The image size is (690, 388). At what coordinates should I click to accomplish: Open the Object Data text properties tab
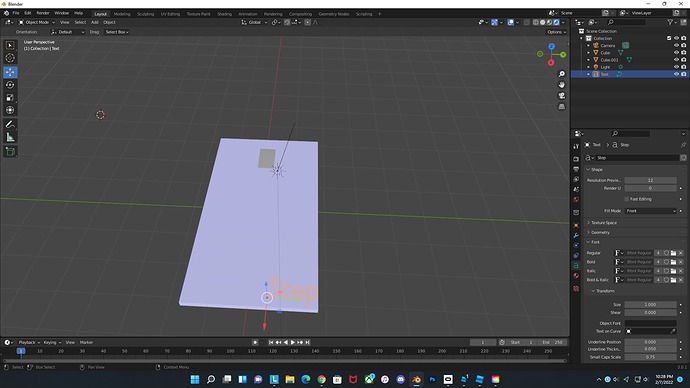(576, 266)
